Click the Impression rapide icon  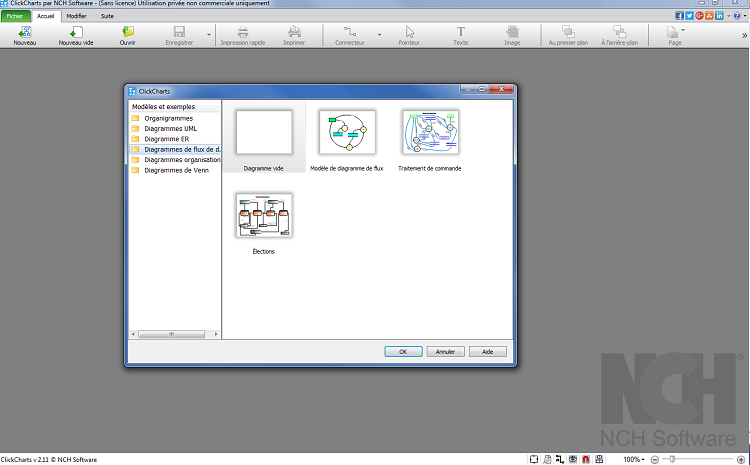(x=243, y=32)
